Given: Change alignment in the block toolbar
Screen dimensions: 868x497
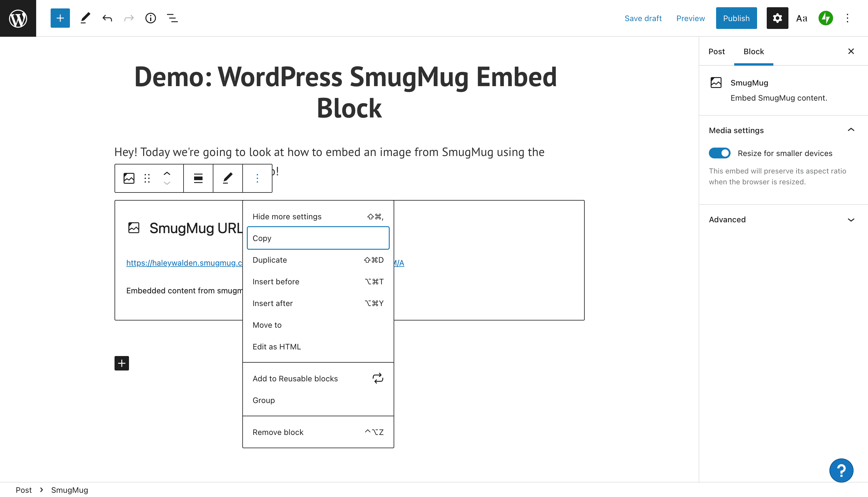Looking at the screenshot, I should 198,178.
